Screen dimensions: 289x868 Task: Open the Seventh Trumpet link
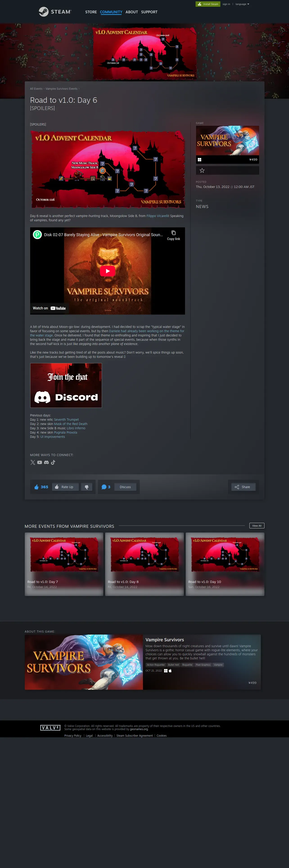click(66, 420)
